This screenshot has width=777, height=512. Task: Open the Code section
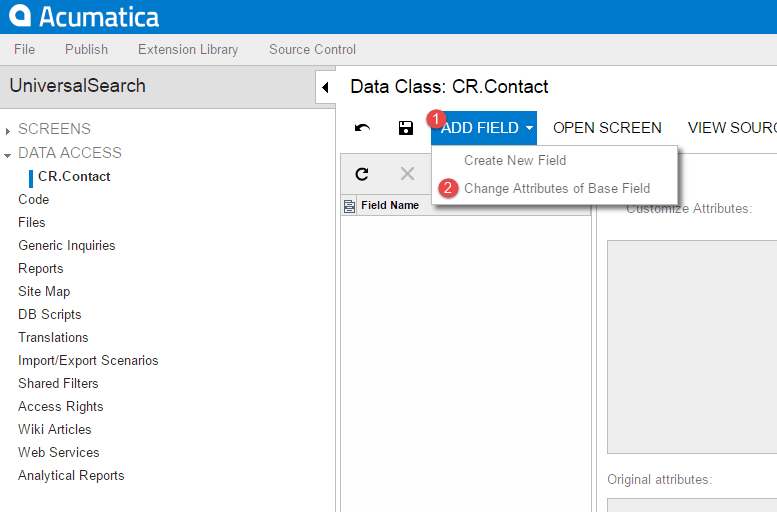tap(34, 199)
